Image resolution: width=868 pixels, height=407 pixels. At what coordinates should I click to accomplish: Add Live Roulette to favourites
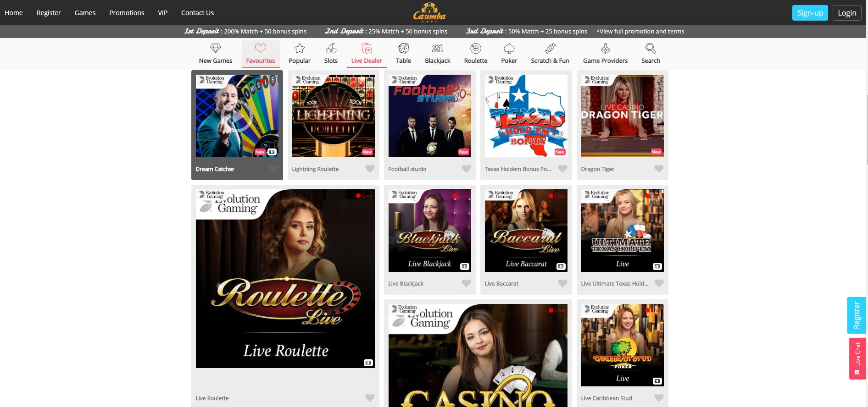[370, 398]
